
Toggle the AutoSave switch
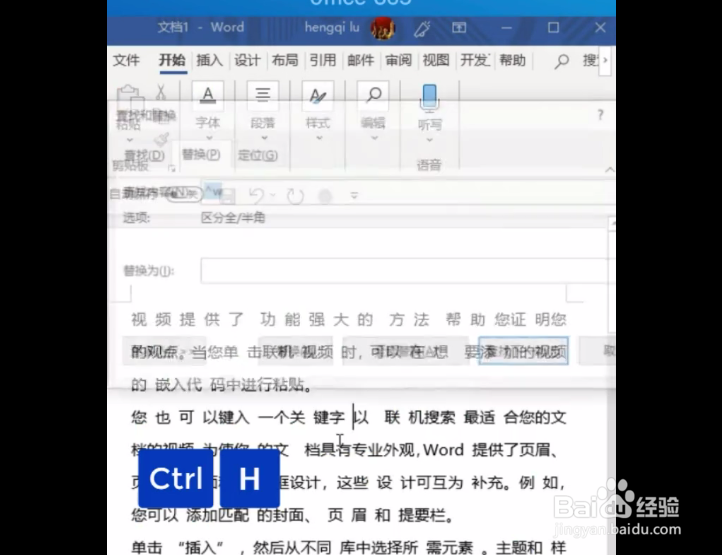pyautogui.click(x=184, y=194)
